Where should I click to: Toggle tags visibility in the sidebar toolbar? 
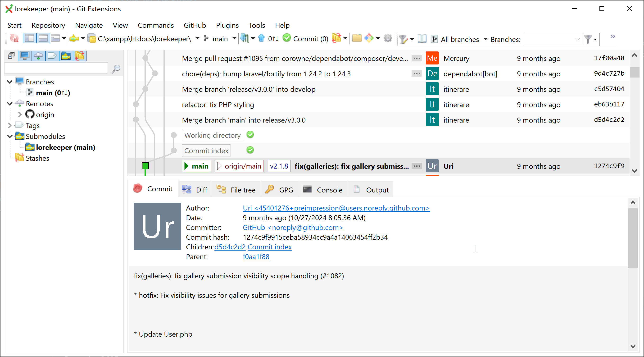(x=52, y=56)
